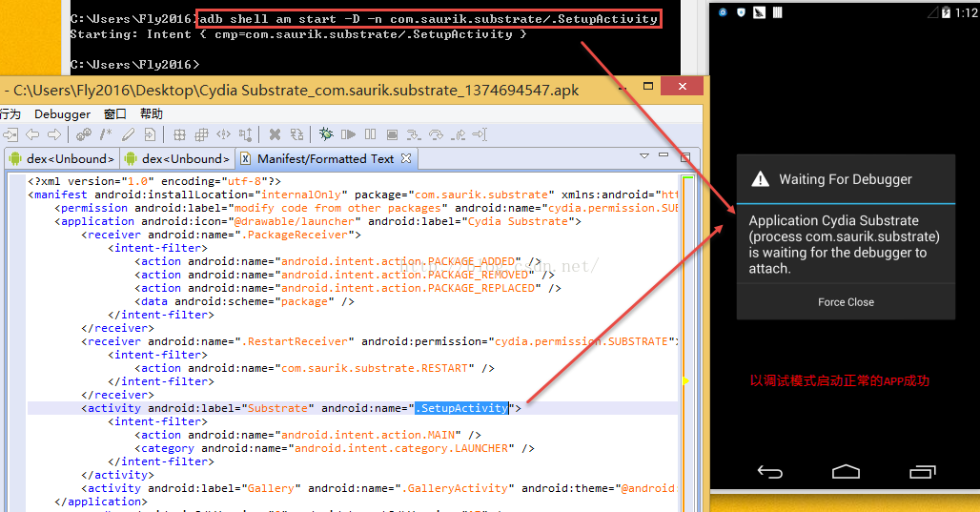Click the tree structure icon after the X
The image size is (980, 512).
pos(296,134)
